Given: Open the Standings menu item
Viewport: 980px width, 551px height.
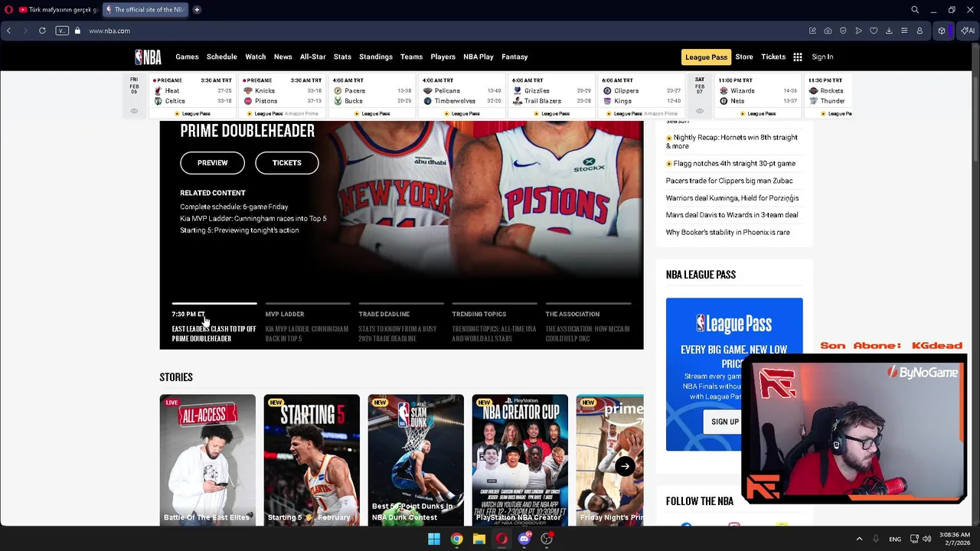Looking at the screenshot, I should (376, 57).
